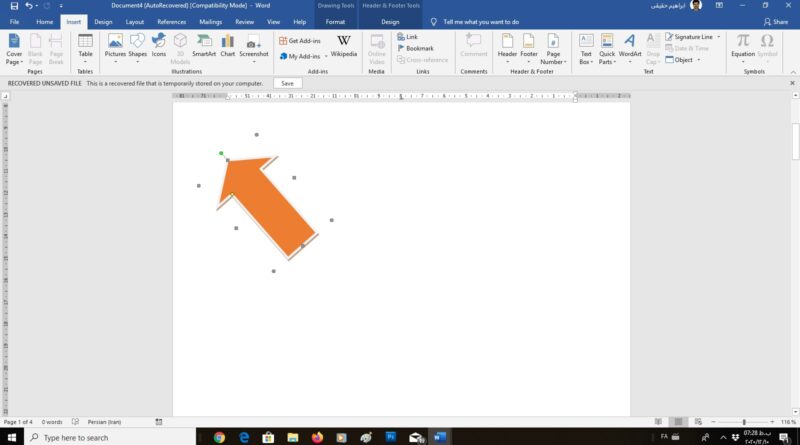800x445 pixels.
Task: Select the Icons insert button
Action: (x=159, y=46)
